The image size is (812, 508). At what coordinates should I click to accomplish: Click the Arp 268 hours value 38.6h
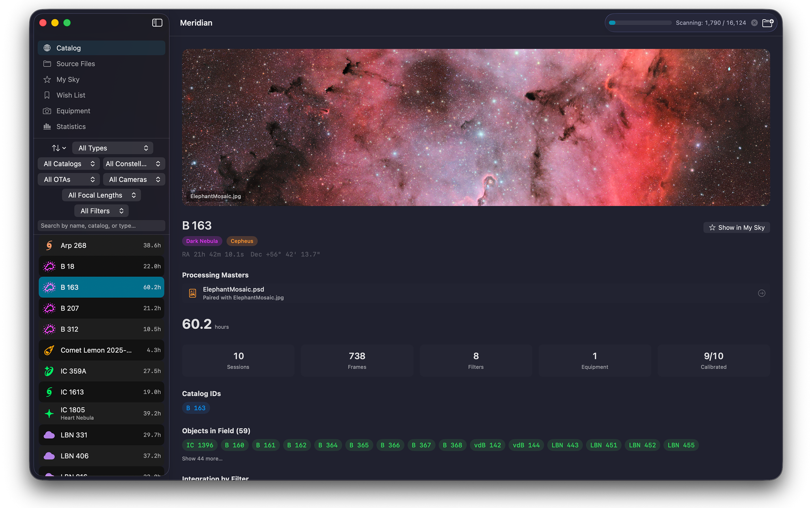click(152, 245)
